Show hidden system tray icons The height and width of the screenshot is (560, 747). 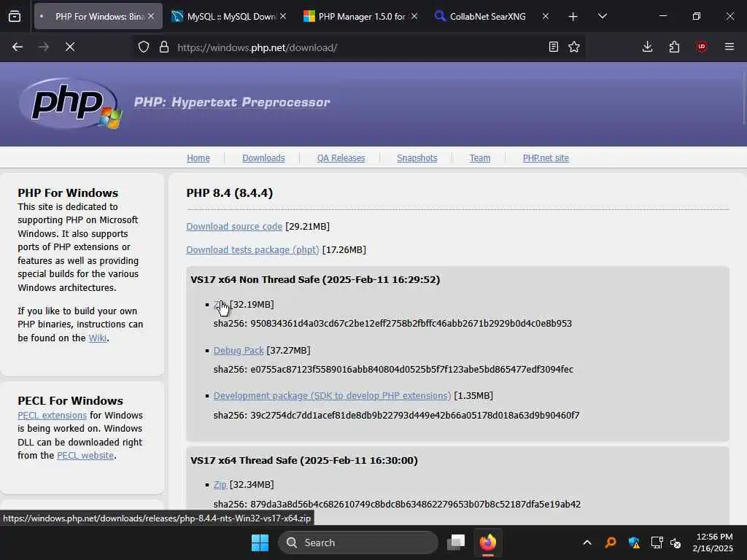click(587, 542)
